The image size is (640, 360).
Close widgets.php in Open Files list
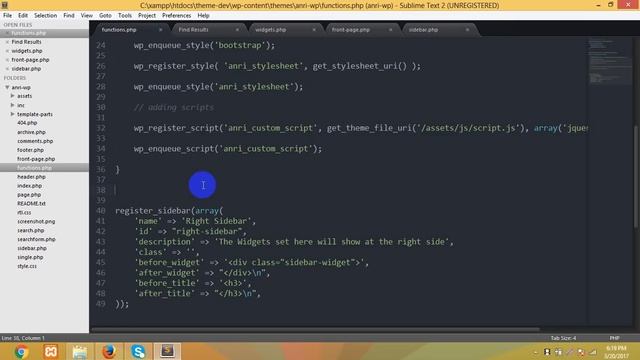tap(7, 51)
